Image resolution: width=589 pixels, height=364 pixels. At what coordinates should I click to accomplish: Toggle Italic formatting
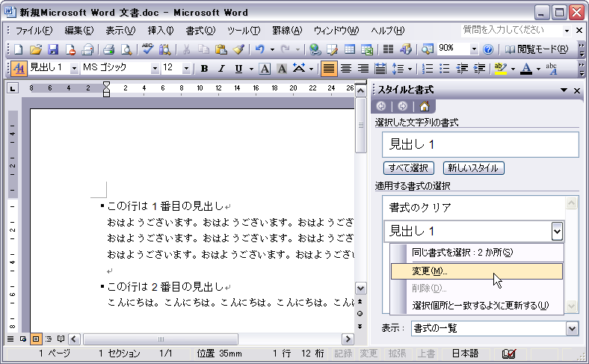[x=221, y=68]
